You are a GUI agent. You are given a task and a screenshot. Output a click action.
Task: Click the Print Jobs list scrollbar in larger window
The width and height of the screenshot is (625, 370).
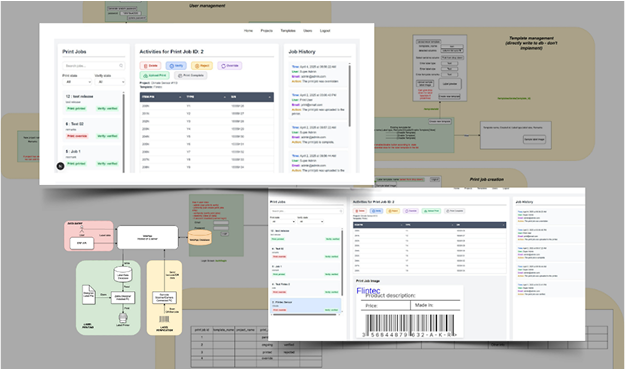point(124,132)
